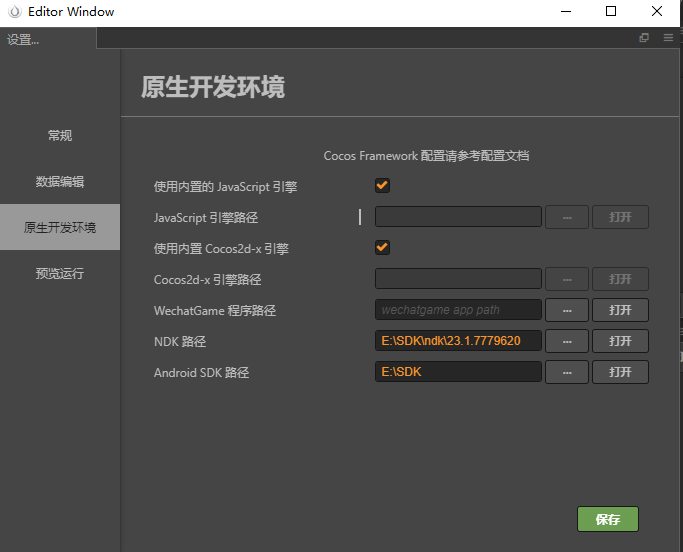Click the wechatgame app path field

pyautogui.click(x=458, y=310)
